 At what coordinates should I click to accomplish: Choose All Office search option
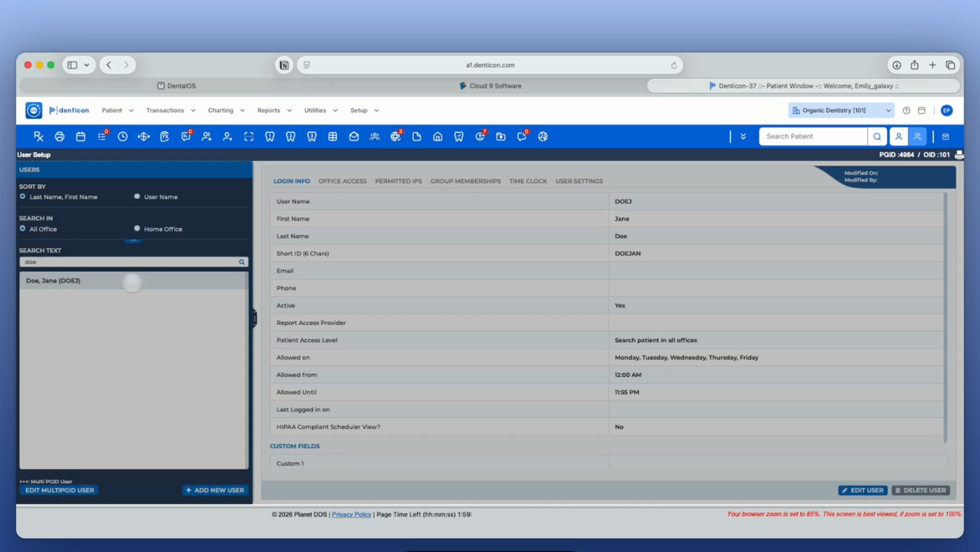click(x=22, y=229)
